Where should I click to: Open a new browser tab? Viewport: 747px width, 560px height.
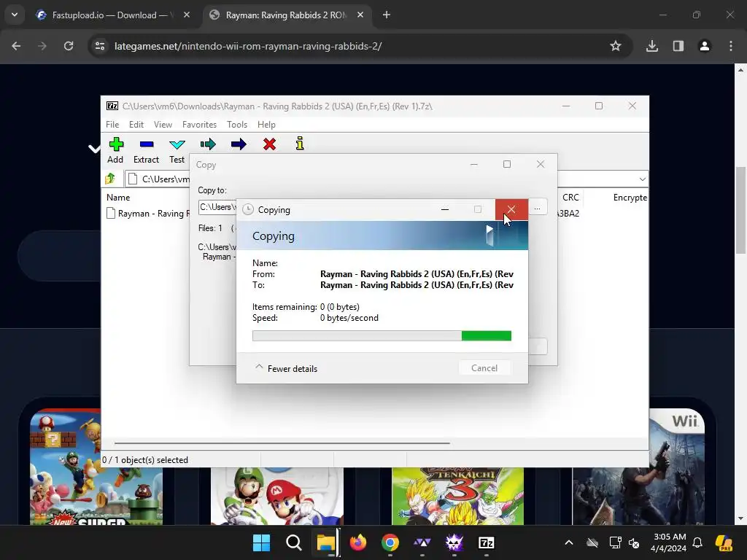387,15
